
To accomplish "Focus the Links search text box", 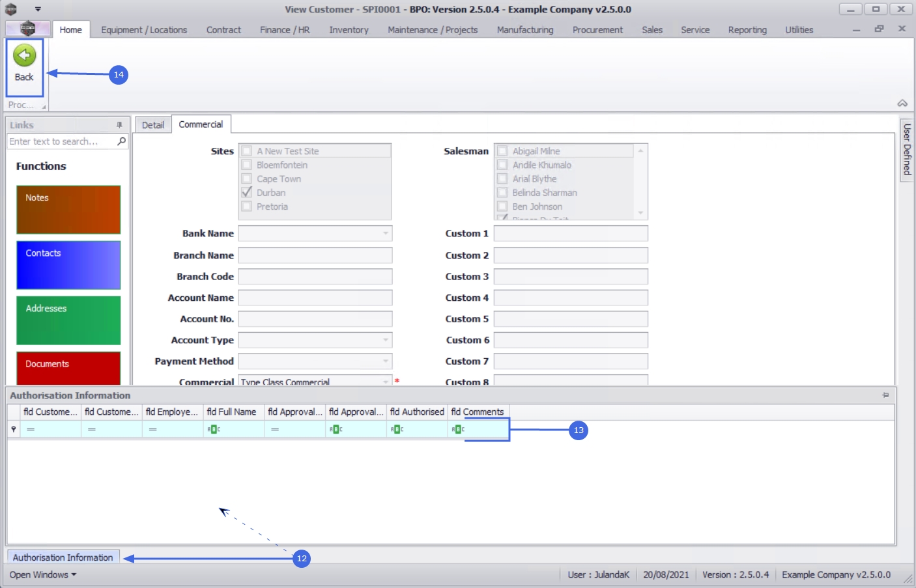I will 62,141.
